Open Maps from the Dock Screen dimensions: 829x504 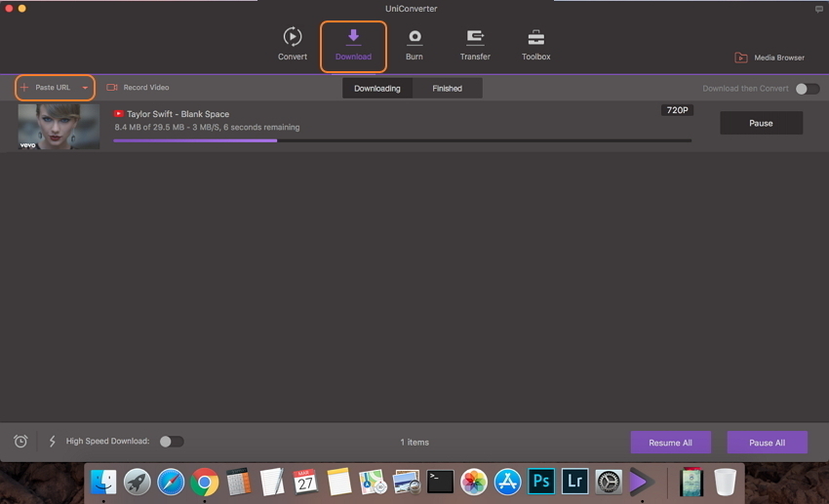[373, 482]
